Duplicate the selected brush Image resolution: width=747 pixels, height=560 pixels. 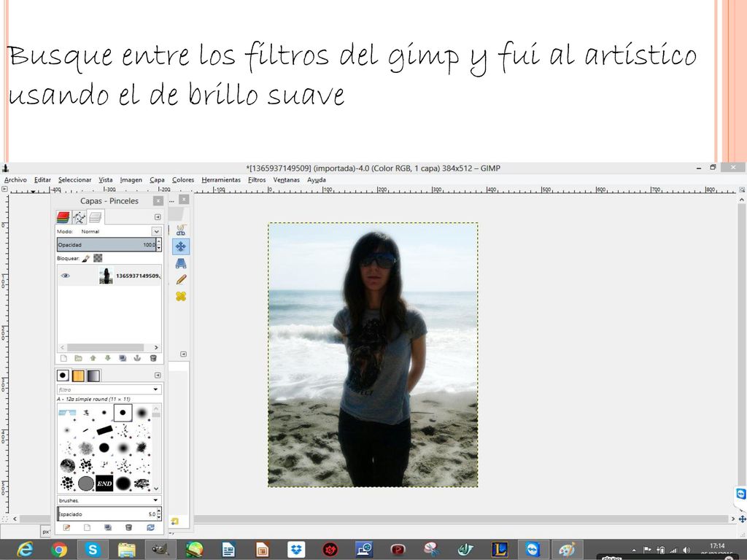(x=108, y=528)
